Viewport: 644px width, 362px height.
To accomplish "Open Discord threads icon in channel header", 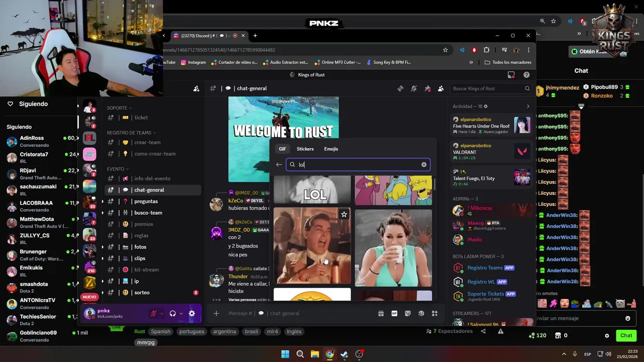I will click(x=400, y=88).
